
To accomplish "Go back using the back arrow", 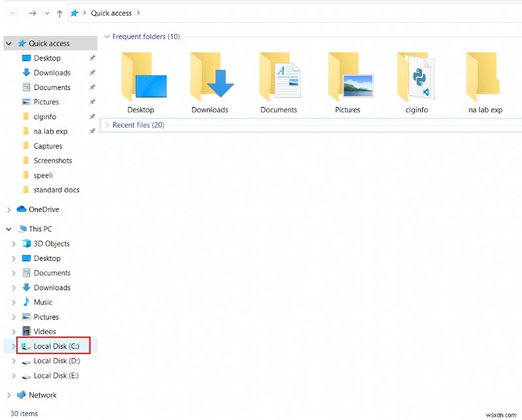I will (x=14, y=13).
